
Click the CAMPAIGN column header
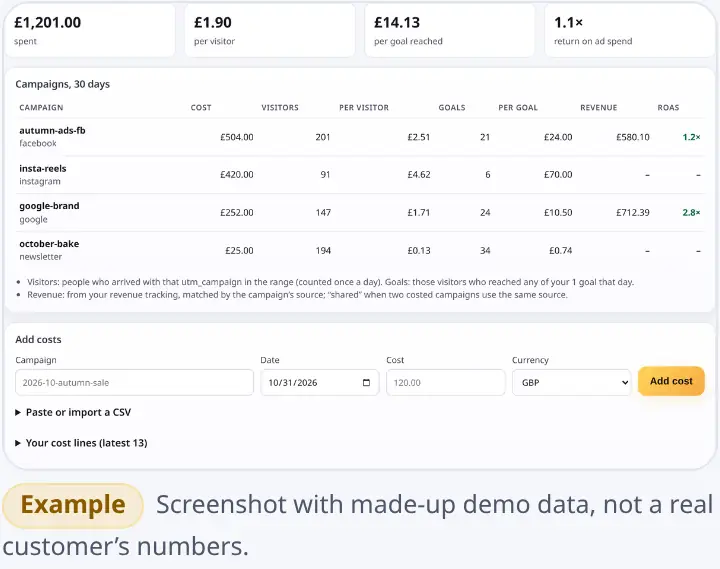click(41, 107)
